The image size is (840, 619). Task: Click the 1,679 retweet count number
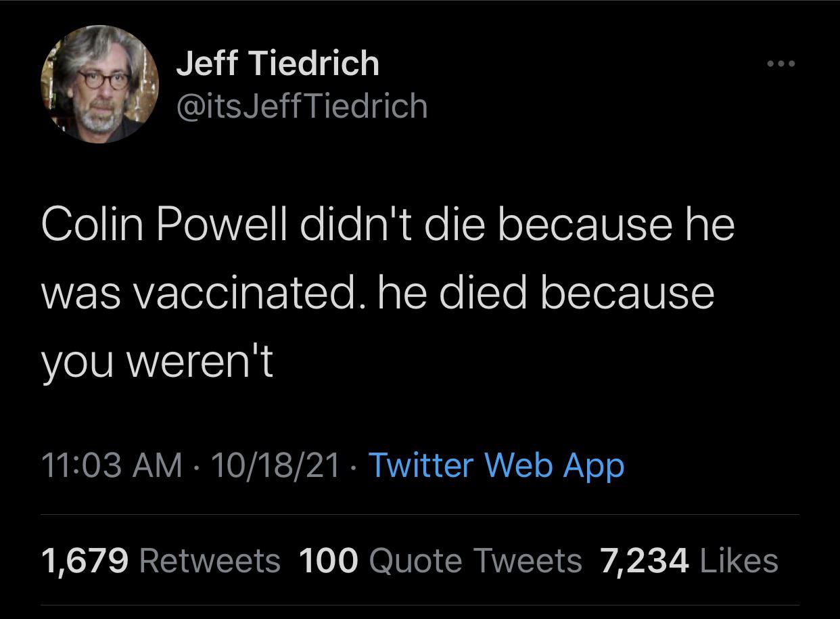(85, 561)
